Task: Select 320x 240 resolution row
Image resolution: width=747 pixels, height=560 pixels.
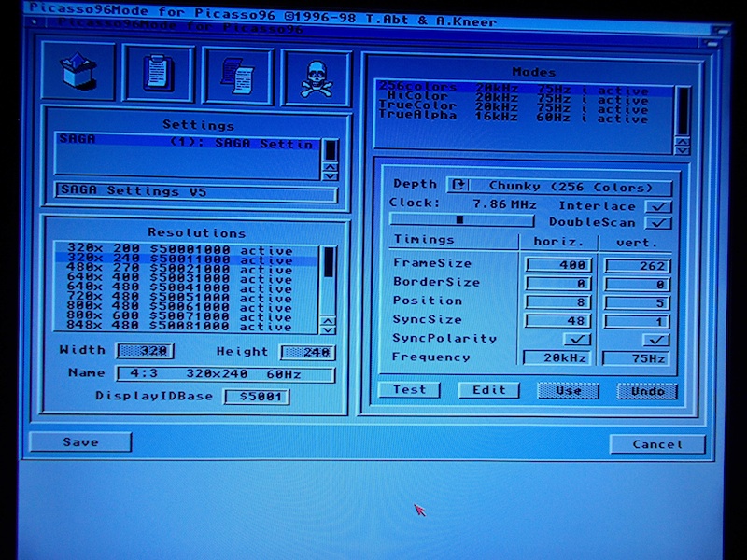Action: pos(186,259)
